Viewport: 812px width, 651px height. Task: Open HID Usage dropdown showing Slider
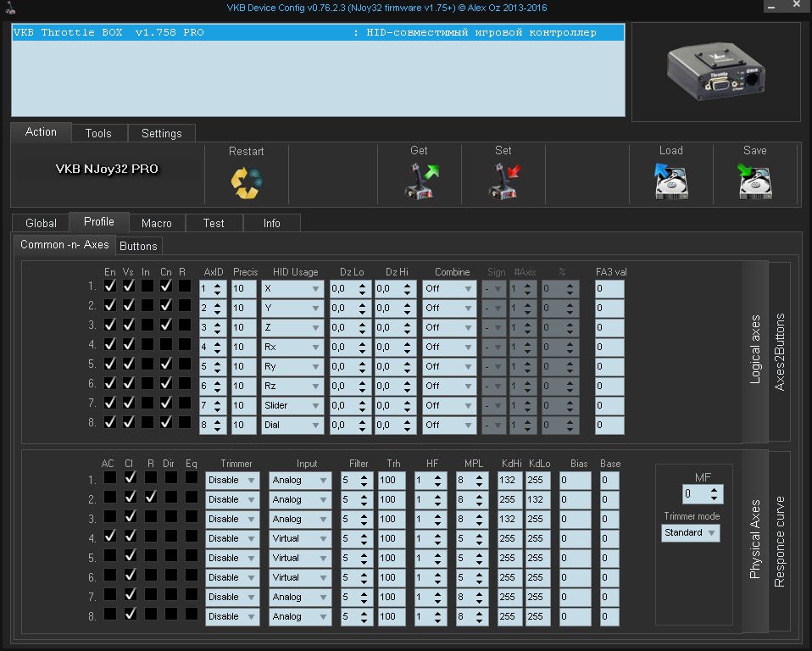tap(292, 405)
